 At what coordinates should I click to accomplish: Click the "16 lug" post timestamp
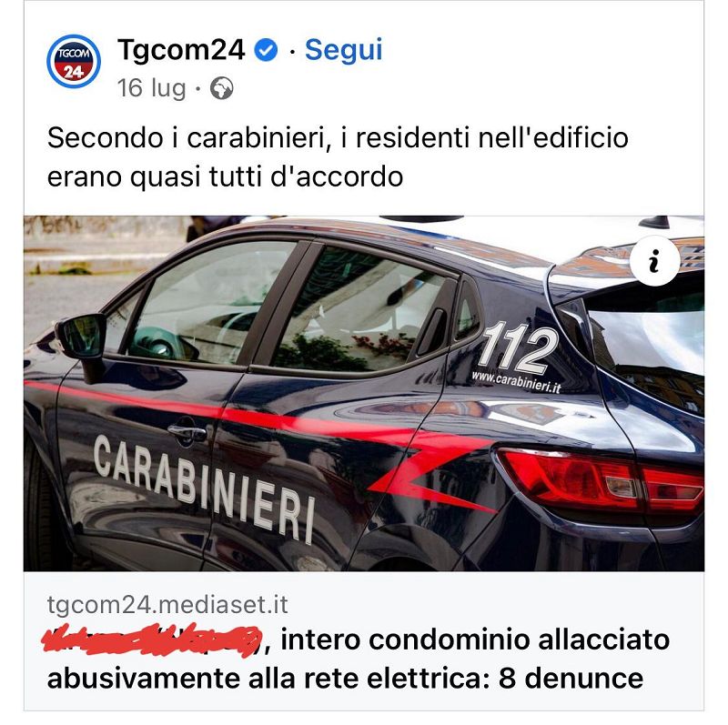click(151, 88)
